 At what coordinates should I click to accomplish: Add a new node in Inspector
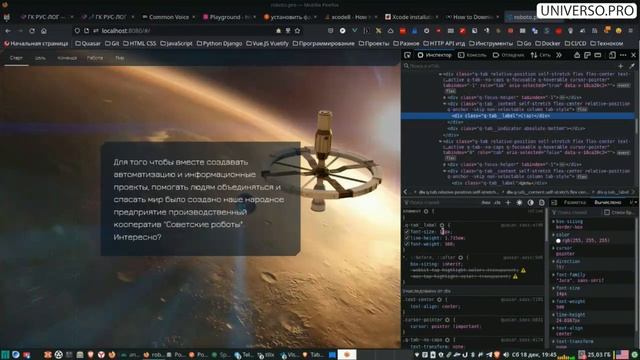[621, 66]
